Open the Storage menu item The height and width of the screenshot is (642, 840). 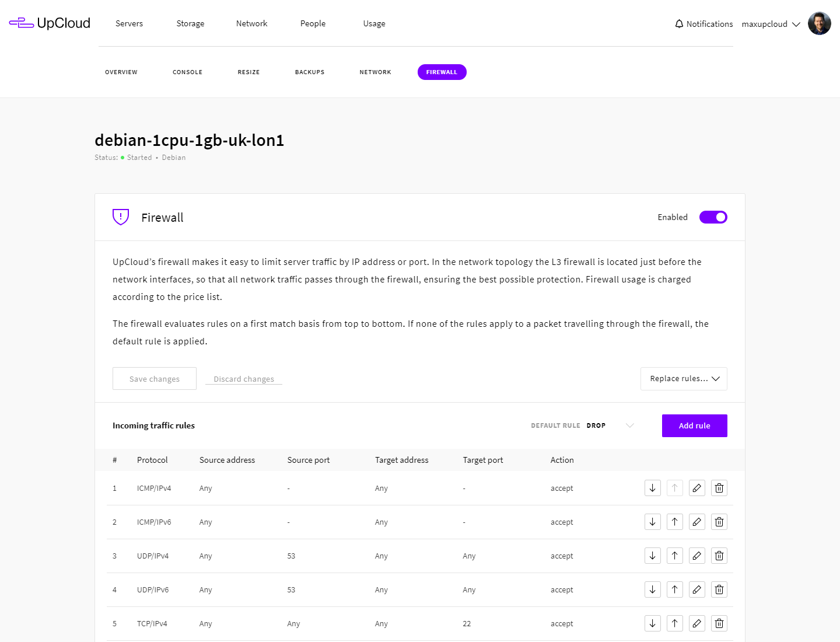click(190, 23)
